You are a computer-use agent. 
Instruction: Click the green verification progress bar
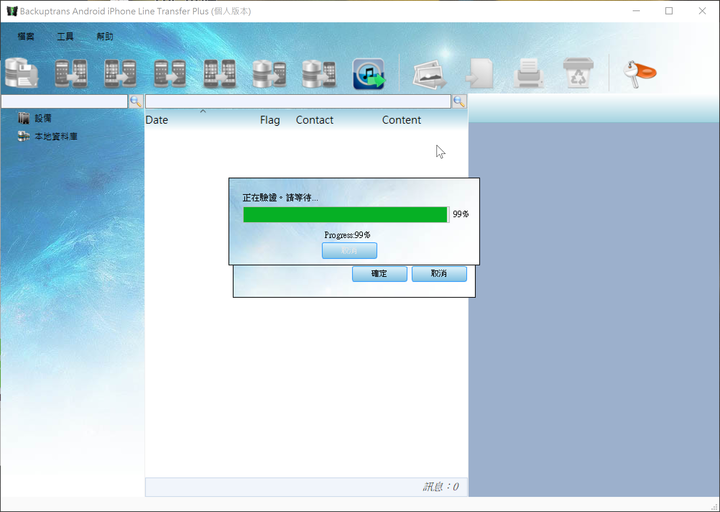pyautogui.click(x=346, y=214)
